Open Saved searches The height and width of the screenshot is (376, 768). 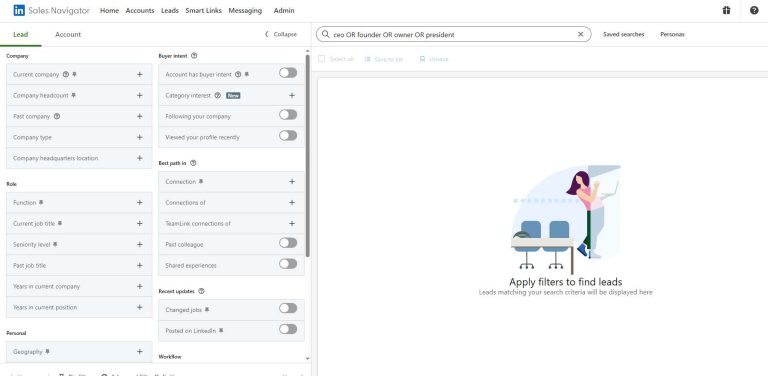click(624, 34)
